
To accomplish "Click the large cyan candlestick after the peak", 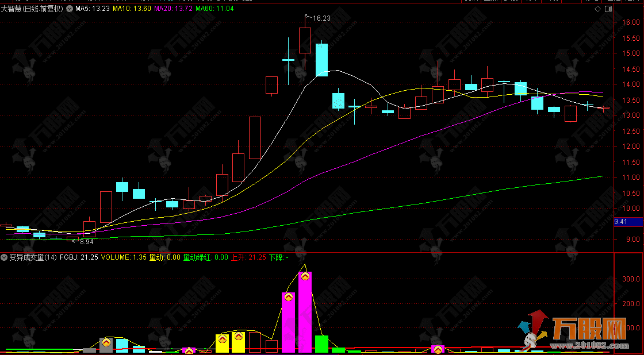I will tap(321, 60).
